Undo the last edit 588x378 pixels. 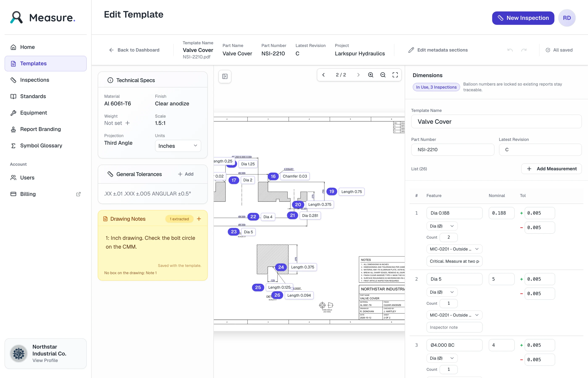tap(510, 50)
